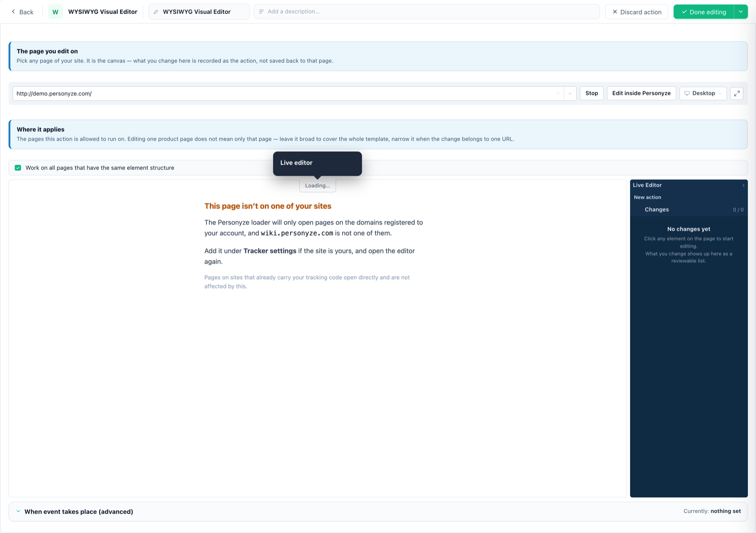Image resolution: width=756 pixels, height=533 pixels.
Task: Click the green W action-type icon
Action: pyautogui.click(x=55, y=12)
